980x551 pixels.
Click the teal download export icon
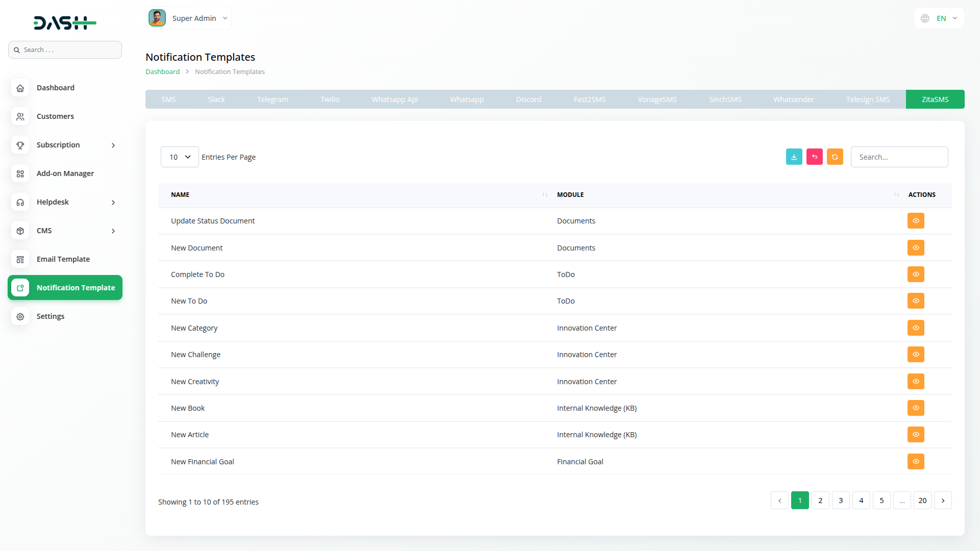794,157
